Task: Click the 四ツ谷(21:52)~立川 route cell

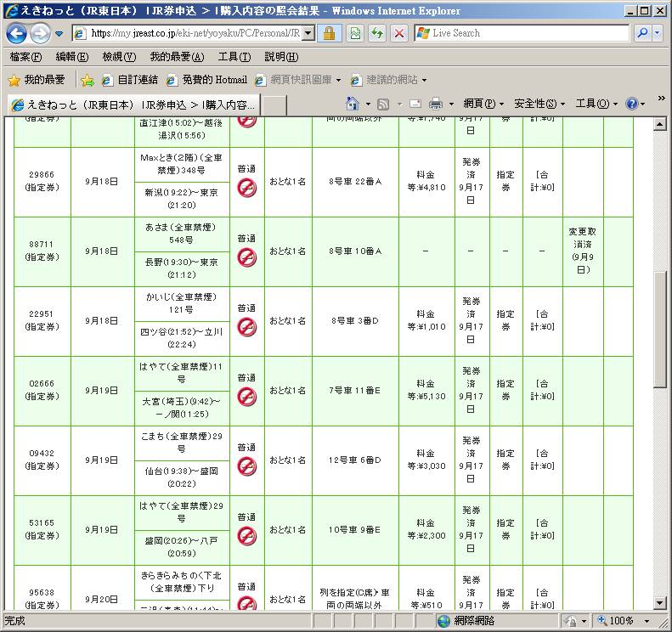Action: [181, 338]
